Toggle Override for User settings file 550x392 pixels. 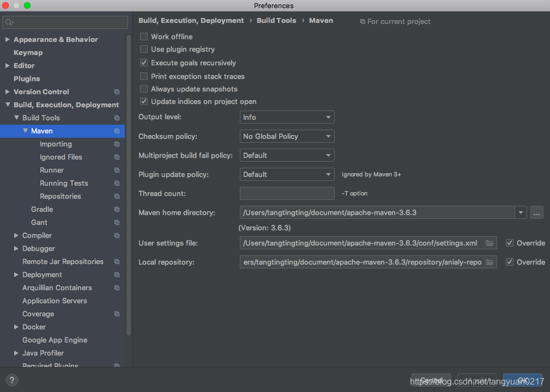click(x=510, y=243)
